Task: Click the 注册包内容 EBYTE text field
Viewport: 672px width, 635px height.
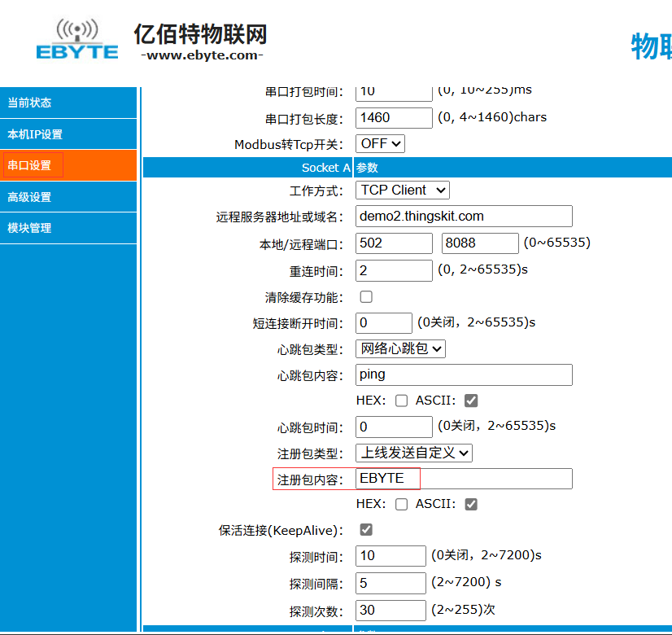Action: [x=464, y=478]
